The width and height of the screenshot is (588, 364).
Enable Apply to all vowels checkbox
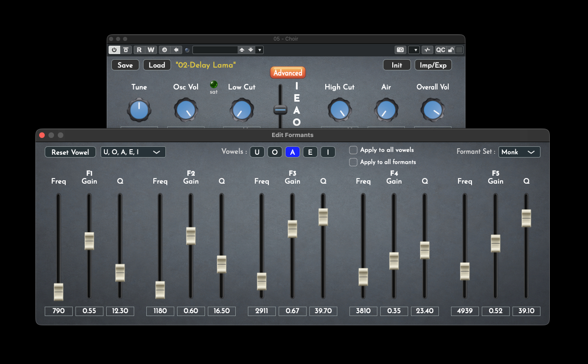[354, 150]
